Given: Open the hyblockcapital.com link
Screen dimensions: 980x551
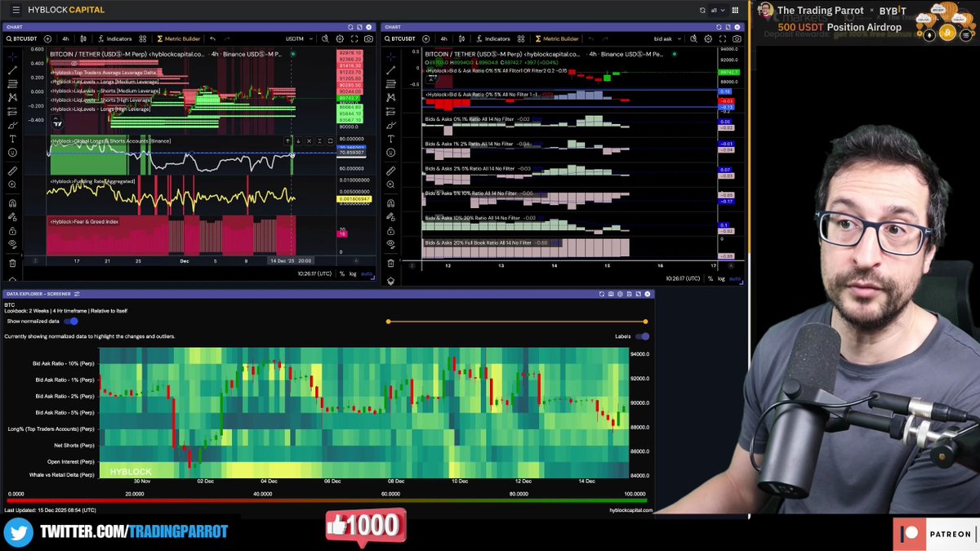Looking at the screenshot, I should (630, 510).
